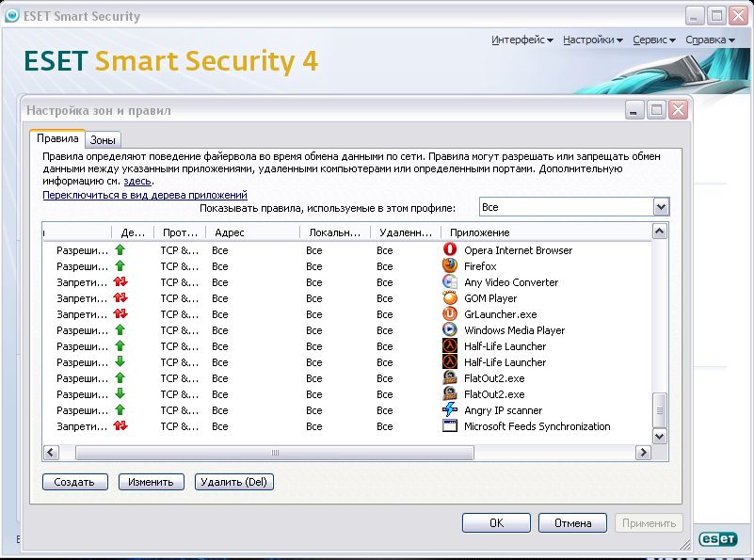The height and width of the screenshot is (560, 754).
Task: Click the Изменить button
Action: pyautogui.click(x=151, y=482)
